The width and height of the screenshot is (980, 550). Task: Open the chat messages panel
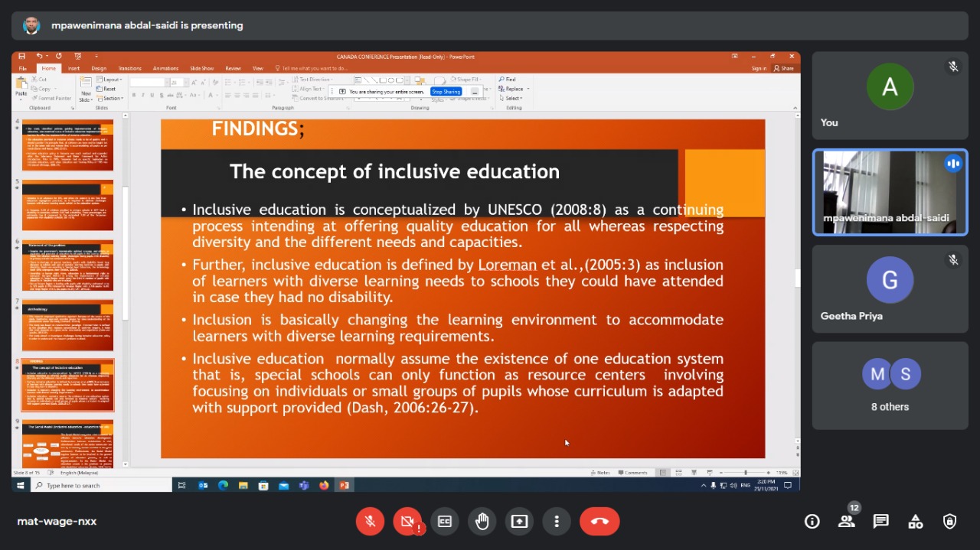coord(881,522)
